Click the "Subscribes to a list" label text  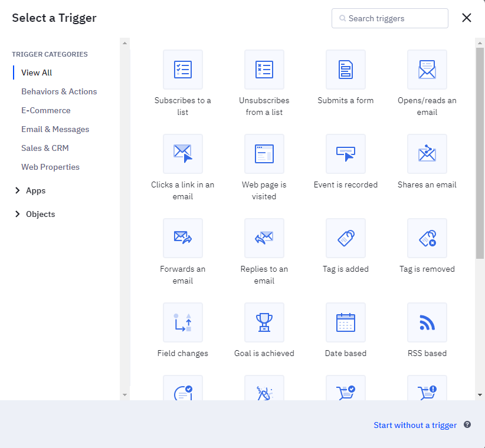[183, 106]
